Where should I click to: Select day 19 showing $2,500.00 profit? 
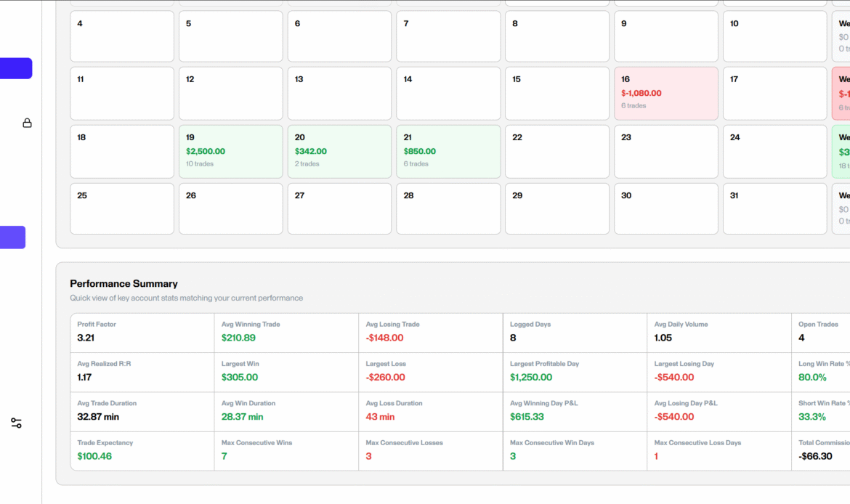[230, 152]
